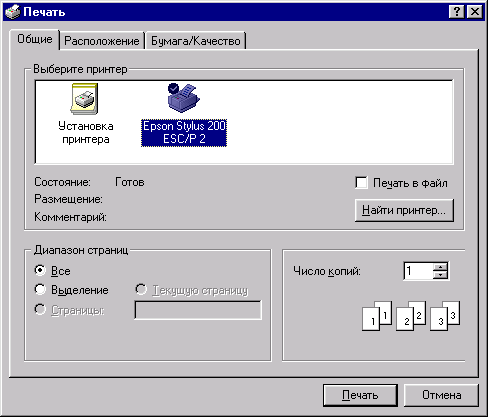
Task: Click the second collate pages illustration
Action: 411,316
